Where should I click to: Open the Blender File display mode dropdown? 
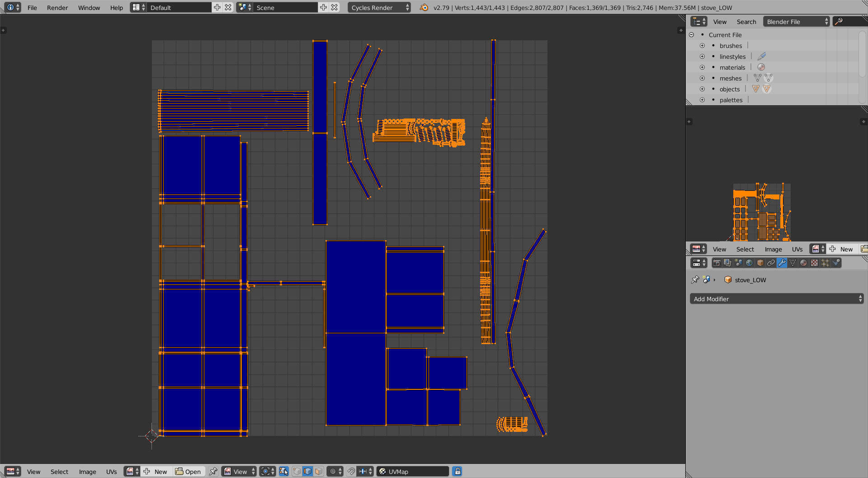click(x=797, y=22)
